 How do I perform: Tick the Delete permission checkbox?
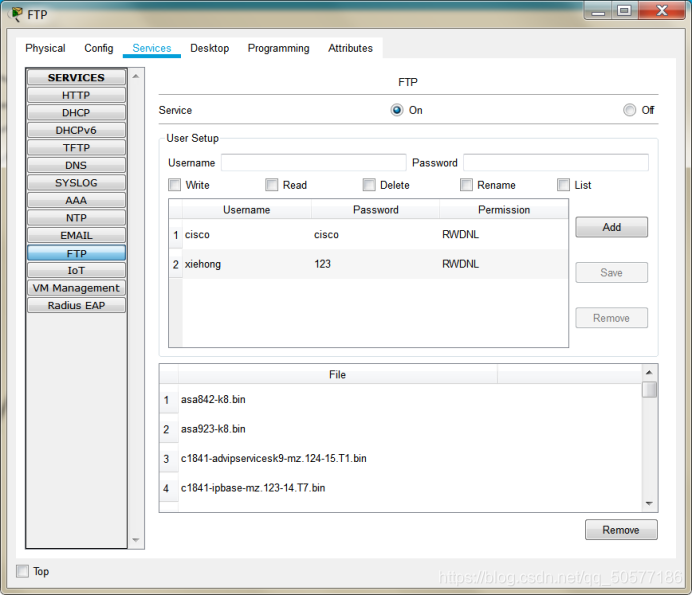click(369, 185)
